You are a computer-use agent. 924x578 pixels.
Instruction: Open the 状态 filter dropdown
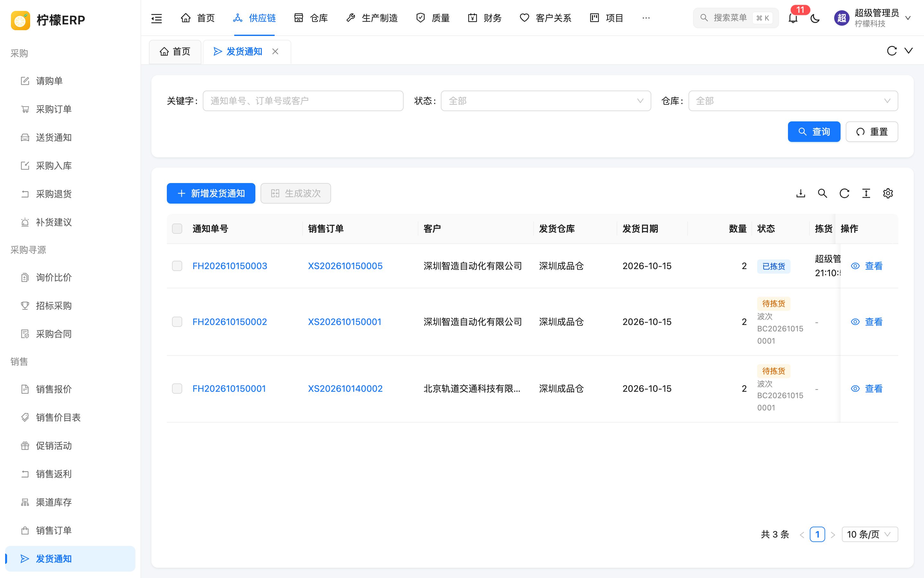point(546,101)
